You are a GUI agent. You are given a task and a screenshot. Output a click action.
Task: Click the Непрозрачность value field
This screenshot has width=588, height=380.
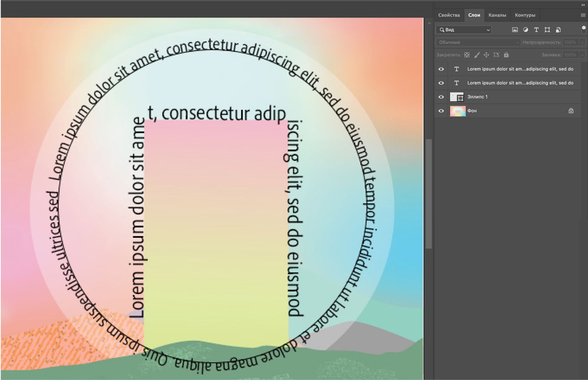coord(570,42)
